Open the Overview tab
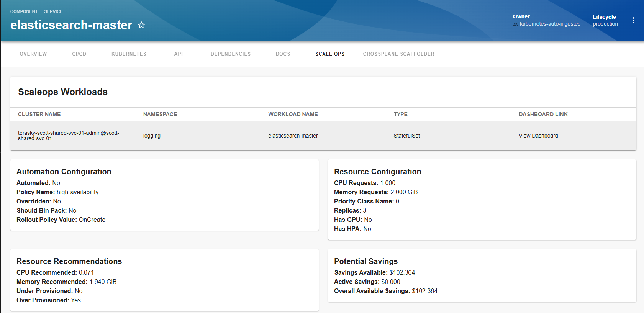644x313 pixels. [x=33, y=54]
